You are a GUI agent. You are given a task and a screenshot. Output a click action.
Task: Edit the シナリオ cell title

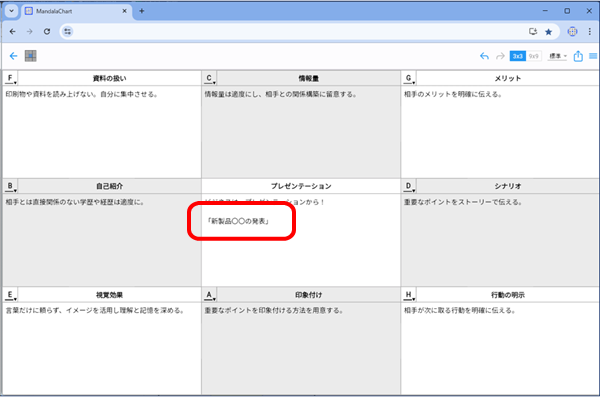pyautogui.click(x=507, y=186)
